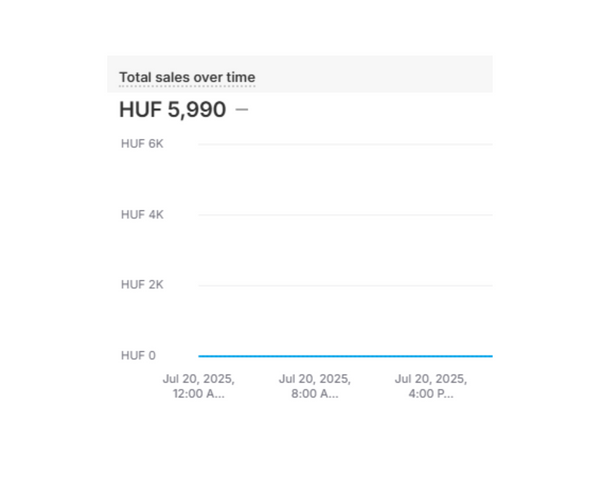This screenshot has height=503, width=600.
Task: Click the empty chart area between HUF 4K and 6K gridlines
Action: (345, 180)
